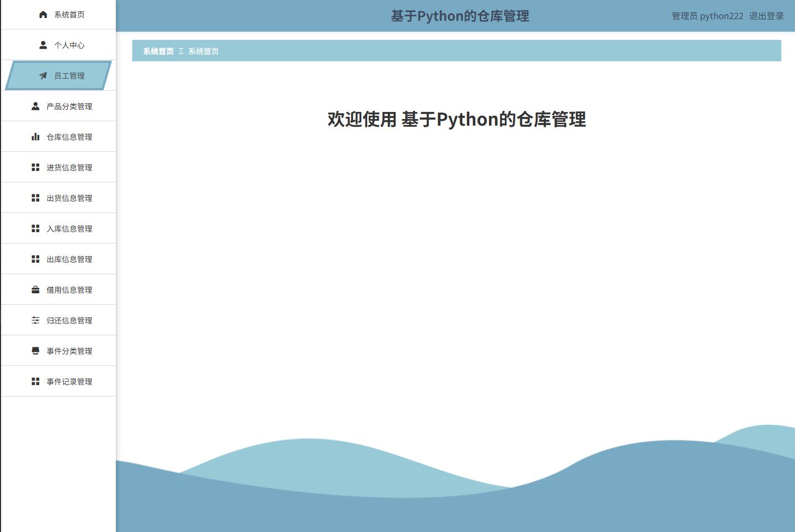Click the grid icon beside 进货信息管理
This screenshot has height=532, width=795.
(36, 168)
